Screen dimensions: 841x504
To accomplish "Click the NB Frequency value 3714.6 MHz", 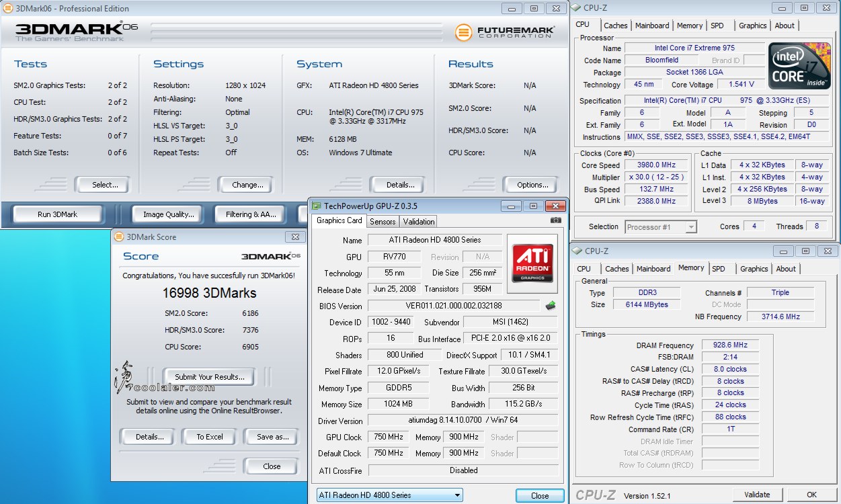I will pos(780,317).
